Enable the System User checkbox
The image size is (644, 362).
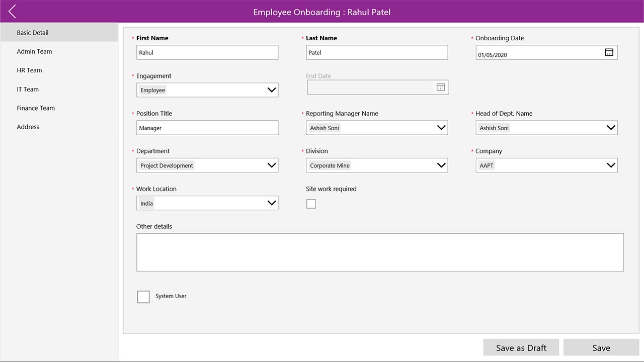(143, 297)
